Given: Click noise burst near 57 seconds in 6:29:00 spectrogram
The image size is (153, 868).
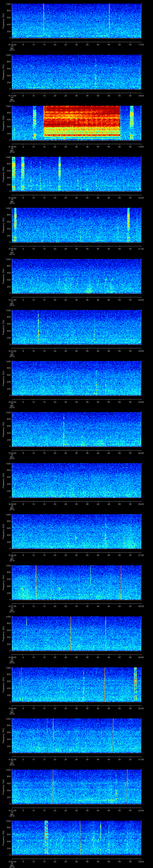Looking at the screenshot, I should pyautogui.click(x=135, y=684).
